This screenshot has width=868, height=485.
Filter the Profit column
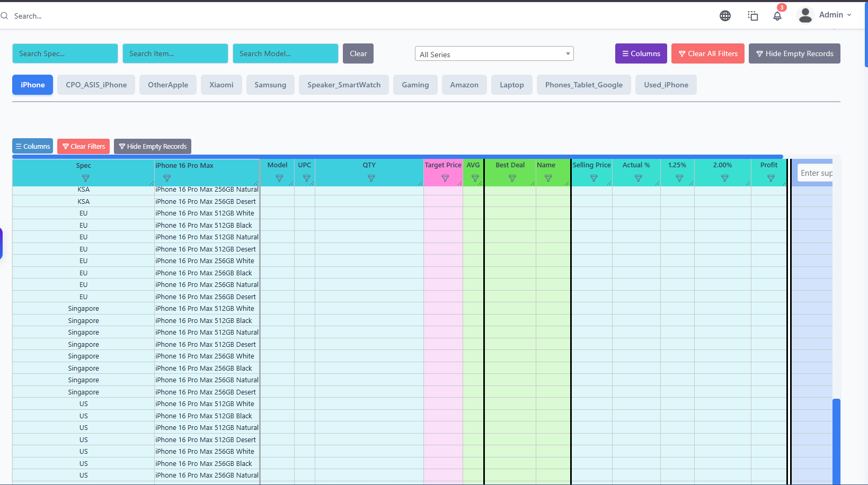(x=770, y=178)
